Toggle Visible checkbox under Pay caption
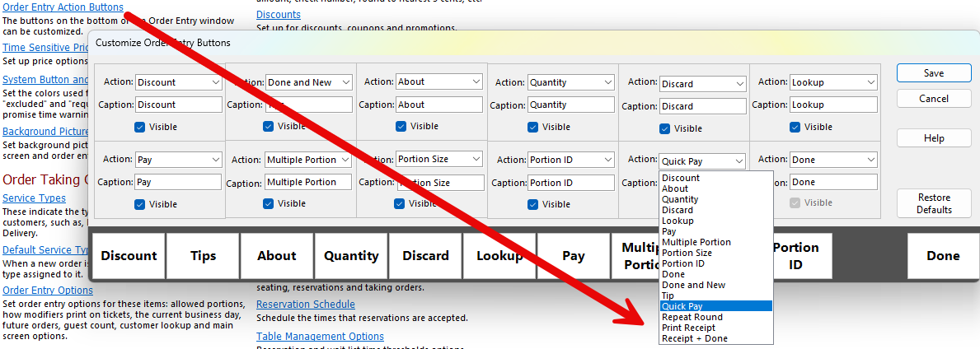Image resolution: width=980 pixels, height=349 pixels. tap(140, 204)
